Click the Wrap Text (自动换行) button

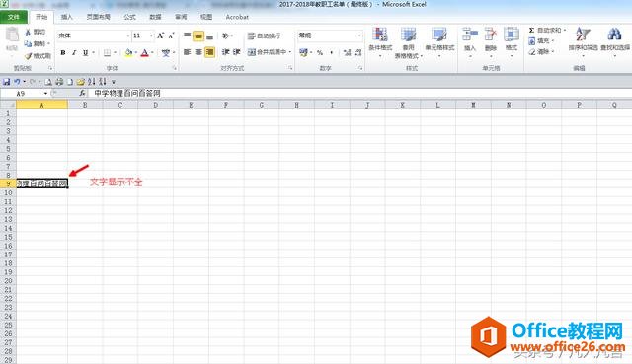pos(264,36)
